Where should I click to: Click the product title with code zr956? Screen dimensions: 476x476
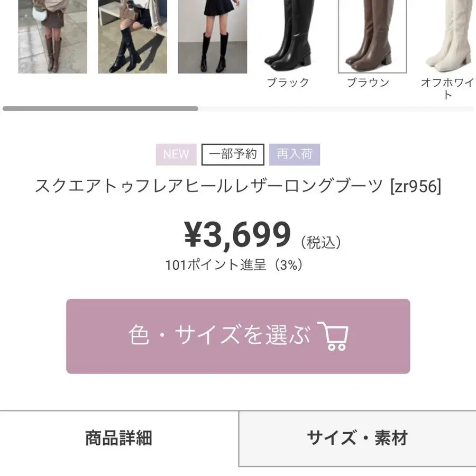(x=238, y=186)
